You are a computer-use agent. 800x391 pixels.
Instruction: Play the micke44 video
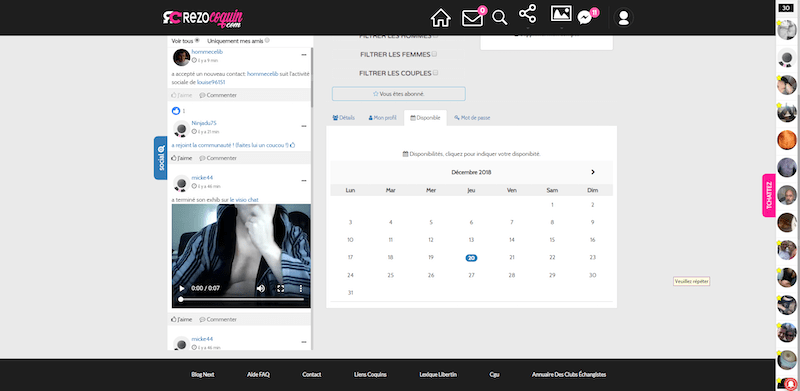click(182, 288)
